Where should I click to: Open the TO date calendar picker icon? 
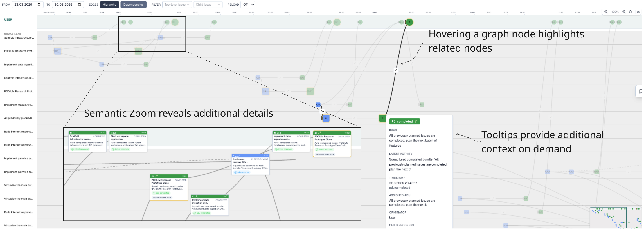point(80,5)
